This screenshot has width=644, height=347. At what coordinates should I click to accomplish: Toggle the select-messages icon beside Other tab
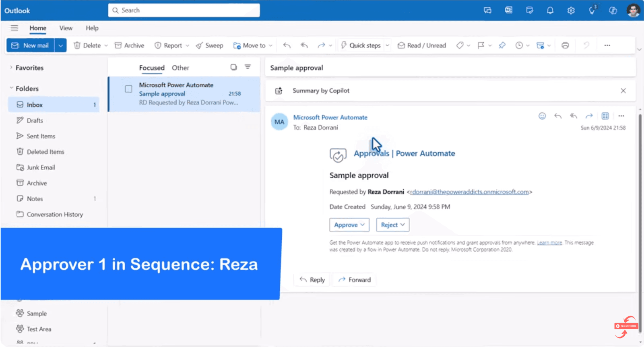click(234, 67)
